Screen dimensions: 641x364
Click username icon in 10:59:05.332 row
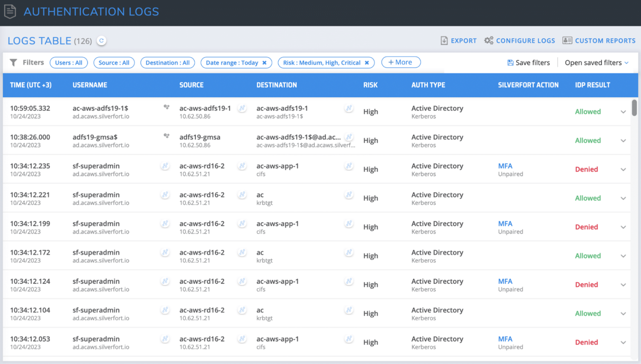tap(166, 107)
